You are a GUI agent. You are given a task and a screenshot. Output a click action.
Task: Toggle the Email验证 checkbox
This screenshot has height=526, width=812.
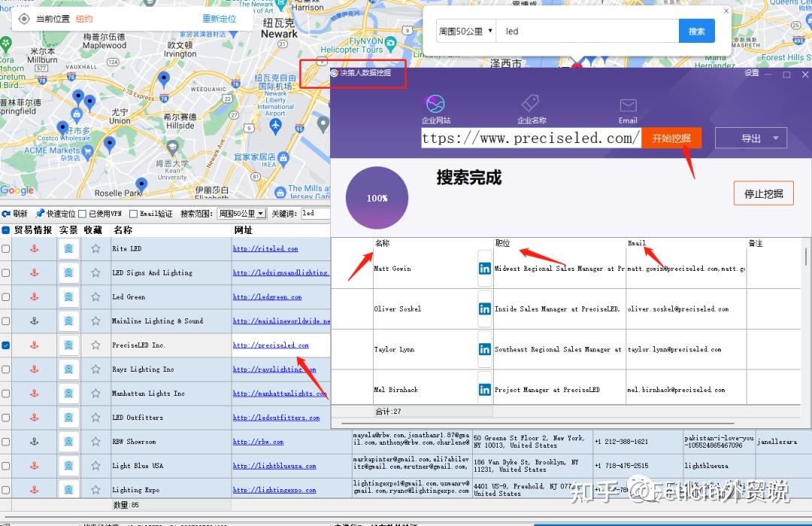pyautogui.click(x=134, y=214)
